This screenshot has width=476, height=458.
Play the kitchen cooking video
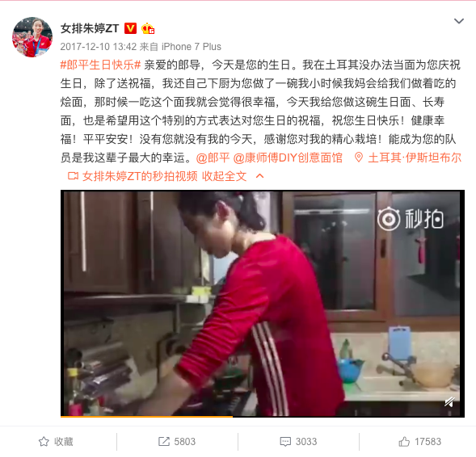[263, 303]
